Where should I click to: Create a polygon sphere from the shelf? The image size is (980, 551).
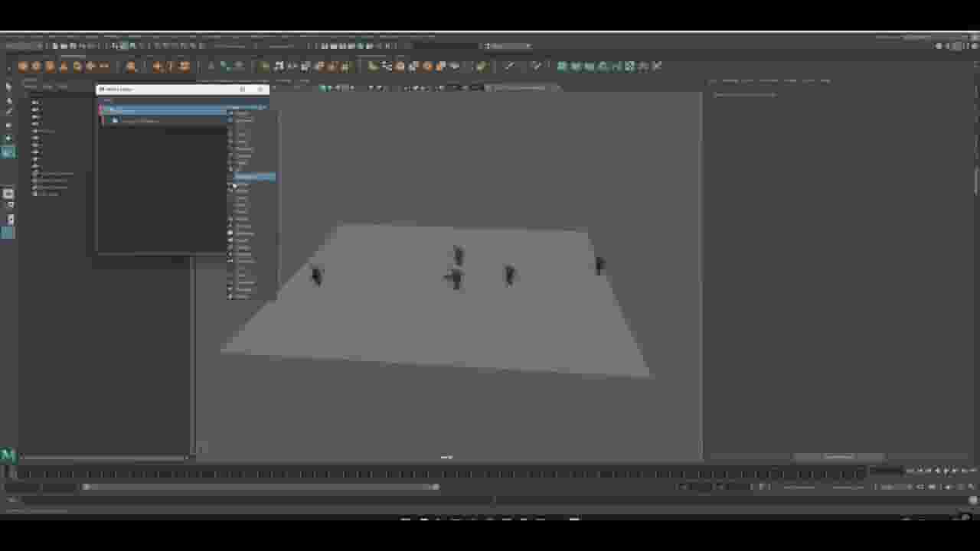click(23, 67)
